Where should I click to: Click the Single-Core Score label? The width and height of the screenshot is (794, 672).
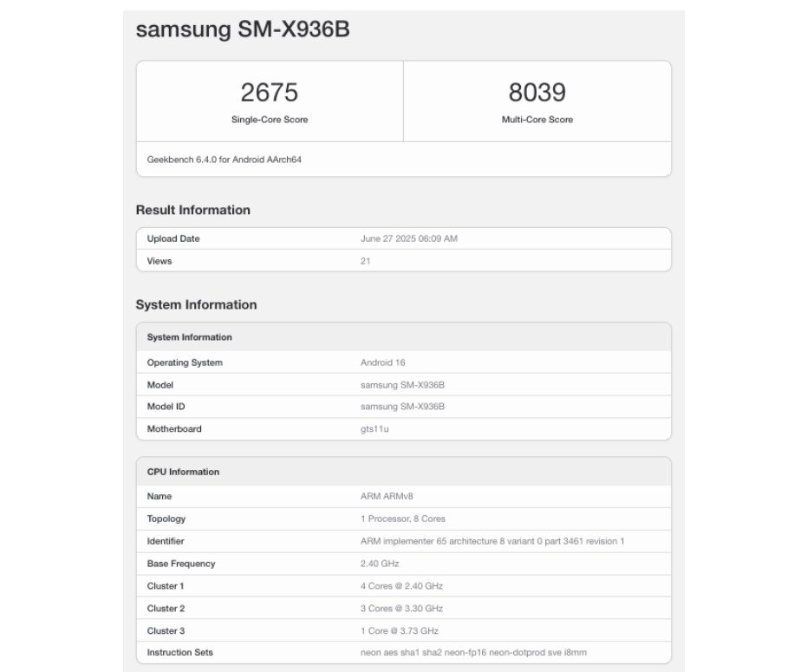pos(270,120)
